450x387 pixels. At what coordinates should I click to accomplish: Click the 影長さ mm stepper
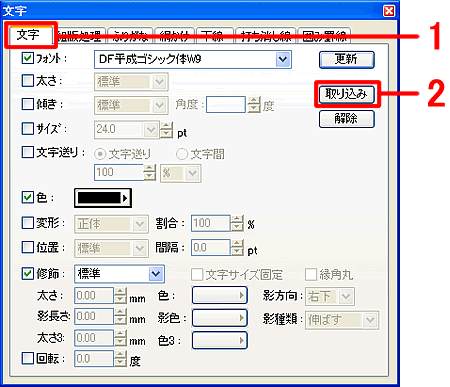120,316
